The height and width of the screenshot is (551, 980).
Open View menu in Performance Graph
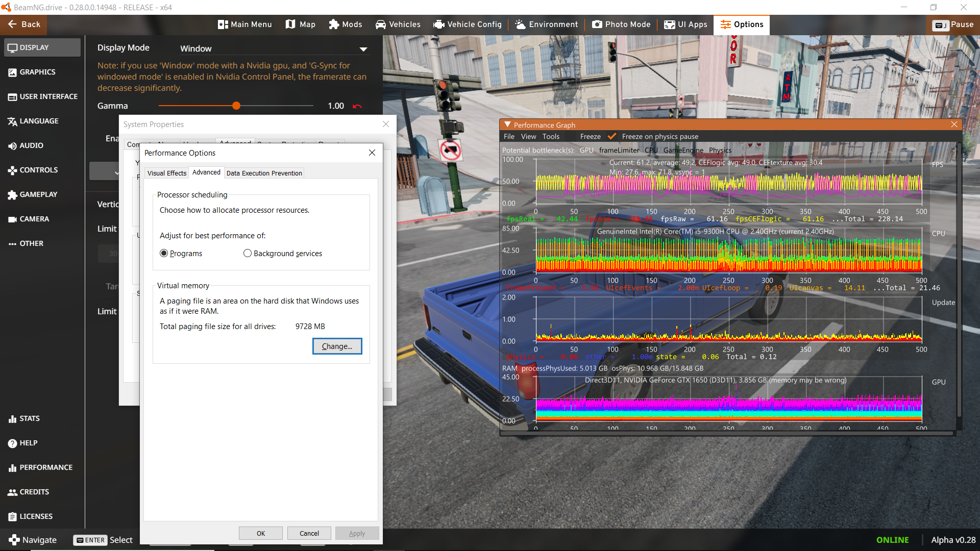coord(528,136)
